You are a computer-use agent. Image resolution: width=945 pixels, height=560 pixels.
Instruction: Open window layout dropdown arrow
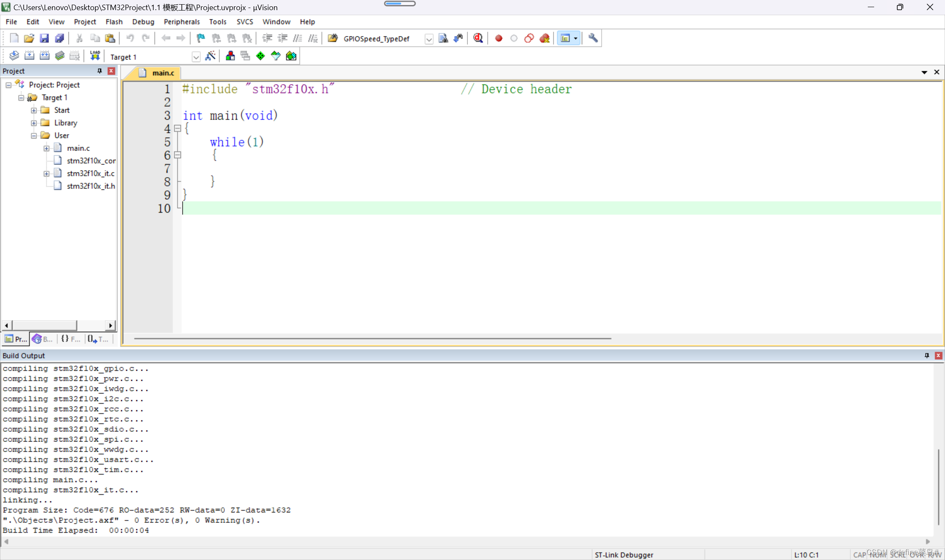575,38
